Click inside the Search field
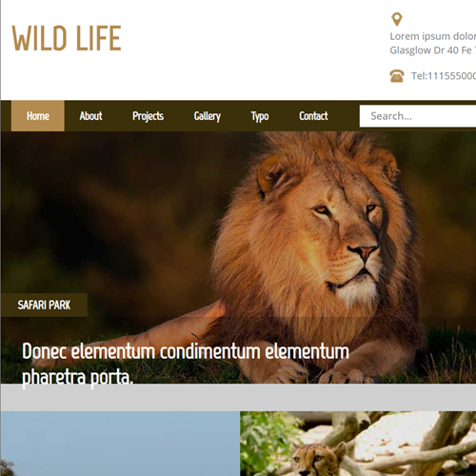The image size is (476, 476). pos(418,116)
